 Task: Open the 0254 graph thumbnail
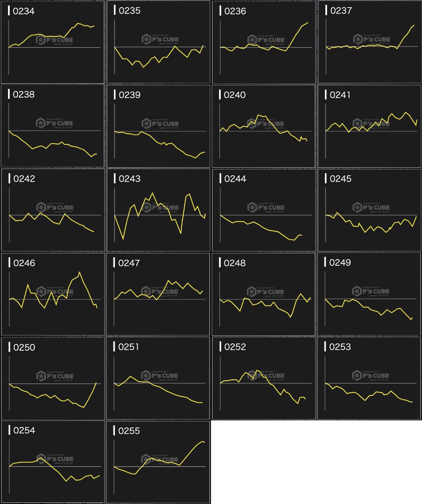[52, 462]
